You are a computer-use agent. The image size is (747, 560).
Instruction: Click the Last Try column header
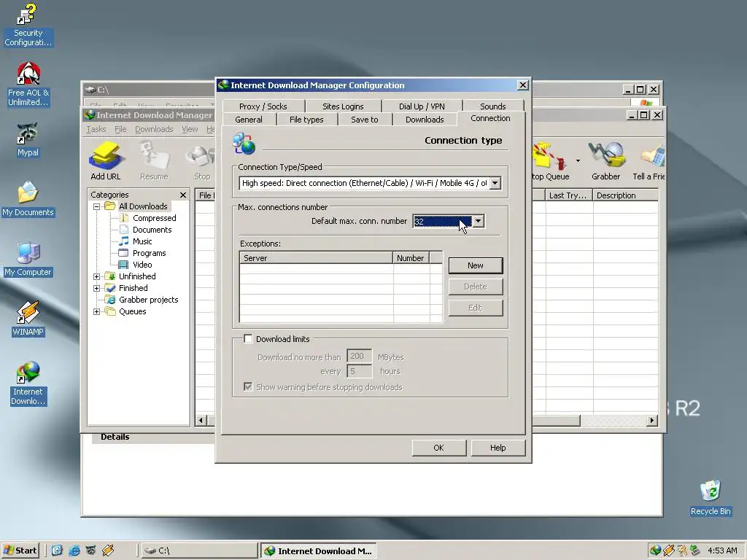[568, 195]
